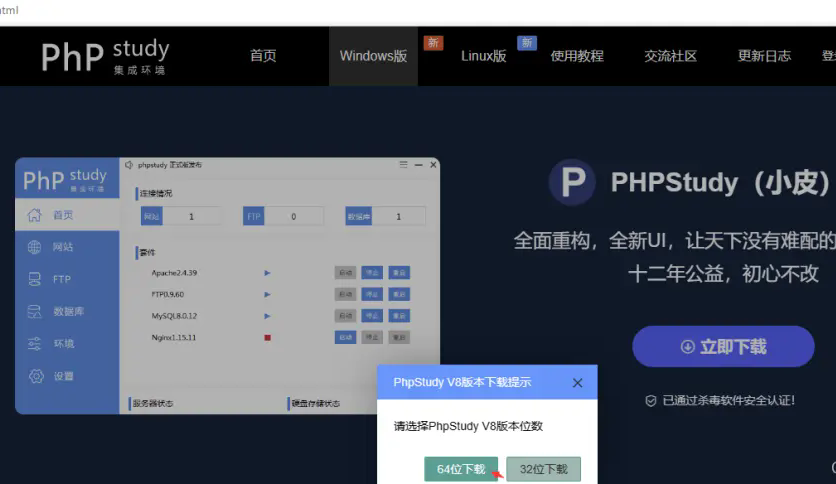Select 首页 label in phpstudy sidebar
This screenshot has width=836, height=484.
click(63, 215)
